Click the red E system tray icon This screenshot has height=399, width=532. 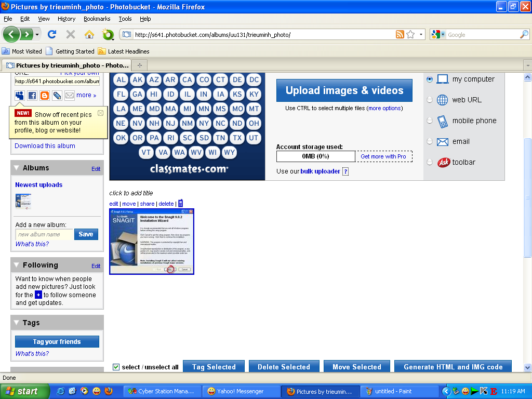[494, 391]
